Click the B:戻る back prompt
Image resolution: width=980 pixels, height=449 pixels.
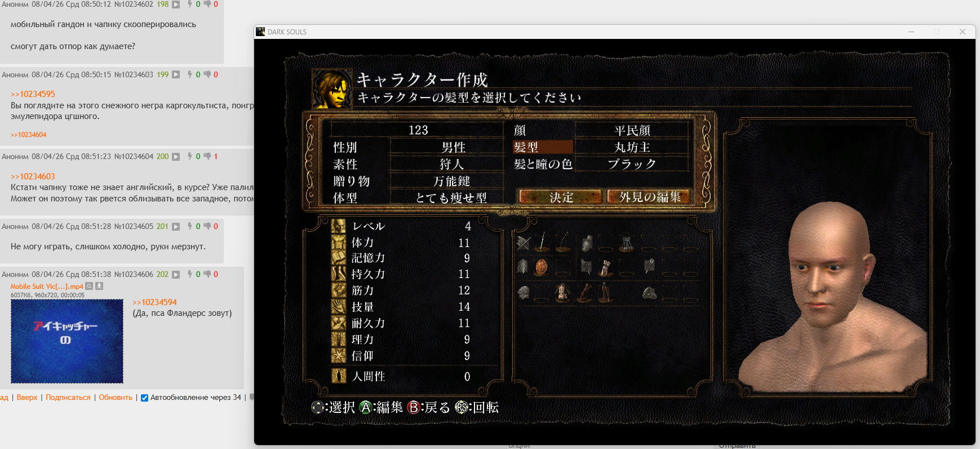tap(429, 407)
